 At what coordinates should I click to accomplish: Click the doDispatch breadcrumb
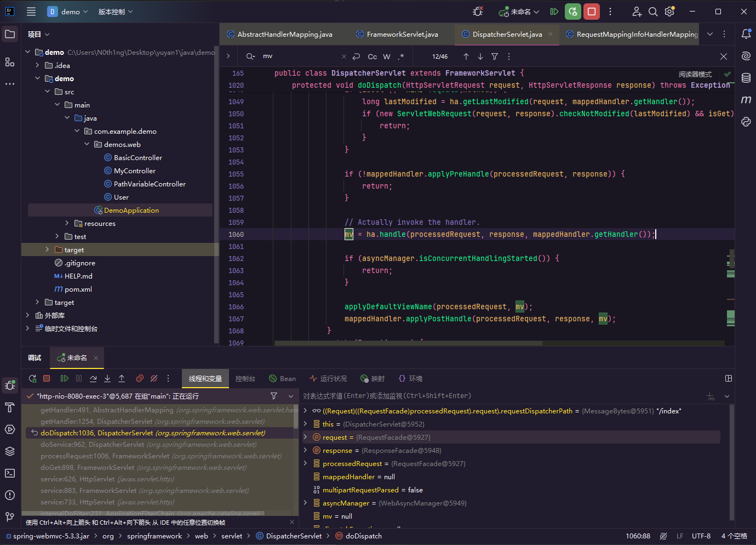point(359,536)
